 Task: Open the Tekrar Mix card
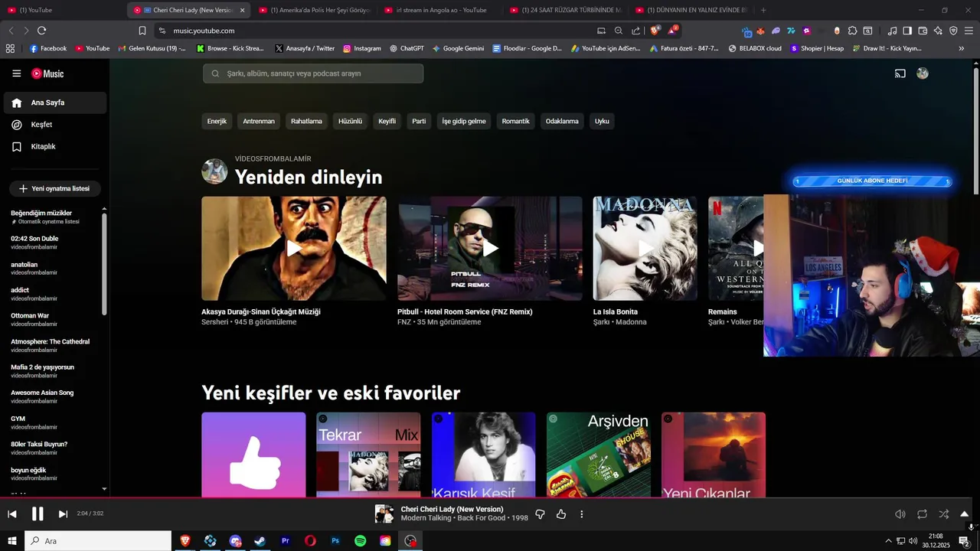[368, 455]
